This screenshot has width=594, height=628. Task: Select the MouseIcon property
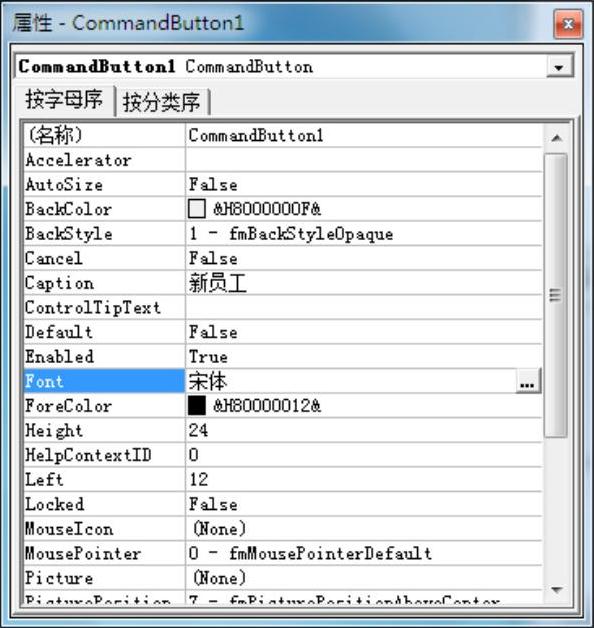104,529
